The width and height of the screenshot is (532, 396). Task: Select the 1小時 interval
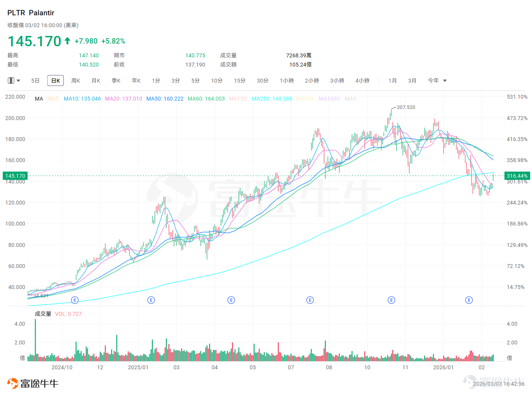287,81
